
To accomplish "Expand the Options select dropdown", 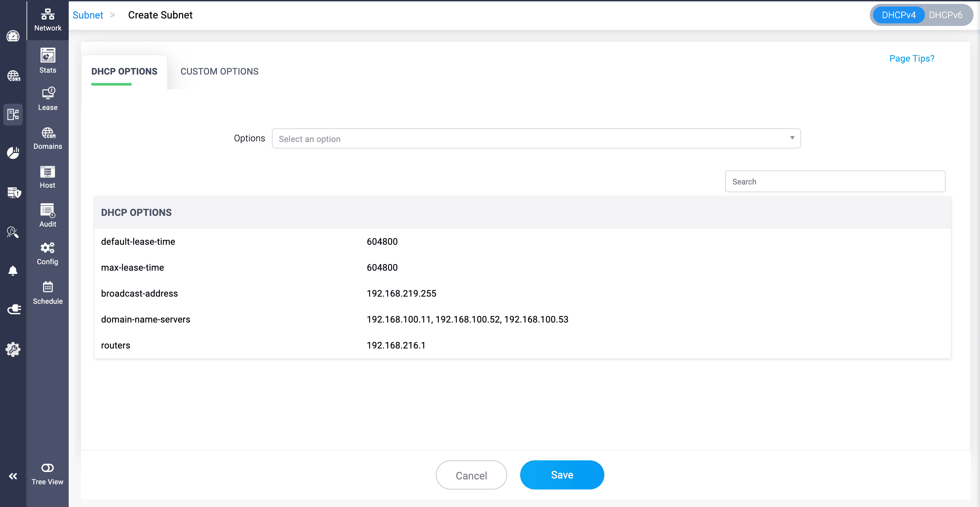I will [x=536, y=138].
